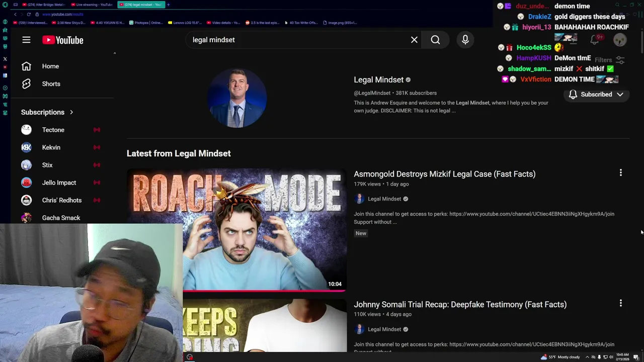Open more options for Johnny Somali video
Image resolution: width=644 pixels, height=362 pixels.
click(x=620, y=303)
